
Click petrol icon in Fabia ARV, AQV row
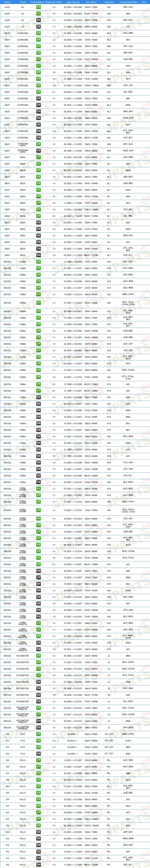tap(38, 262)
